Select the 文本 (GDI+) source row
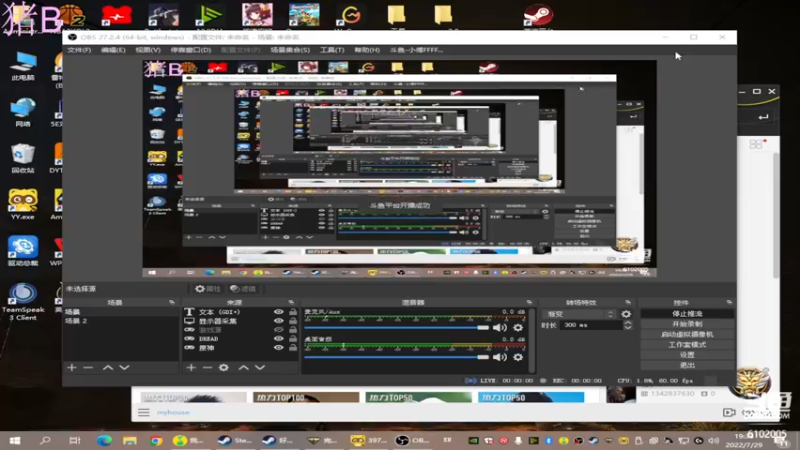800x450 pixels. [240, 312]
